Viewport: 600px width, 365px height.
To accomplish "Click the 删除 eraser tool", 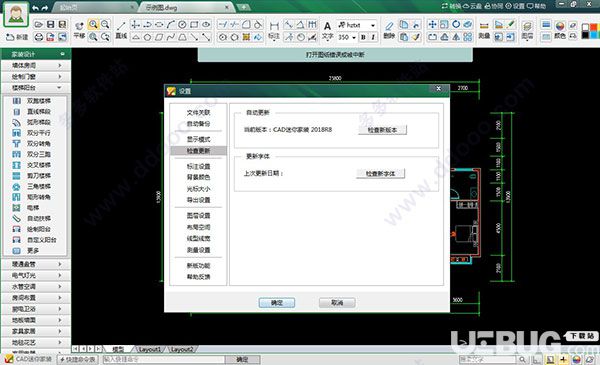I will coord(389,30).
